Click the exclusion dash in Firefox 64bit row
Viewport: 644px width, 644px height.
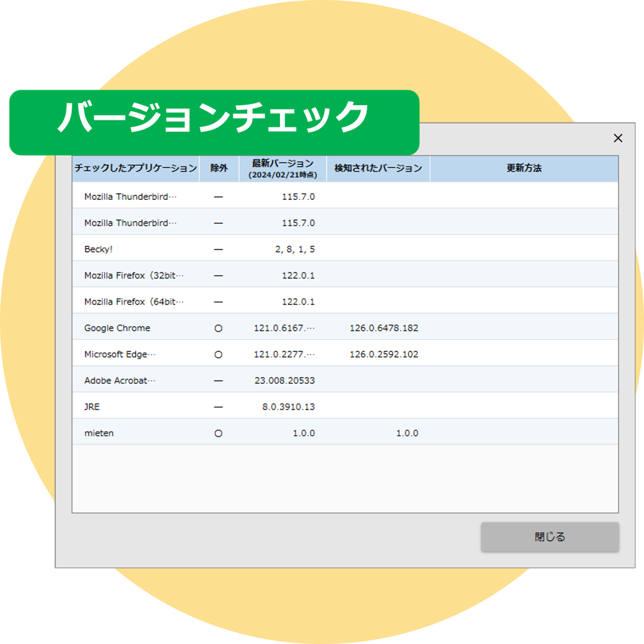[218, 302]
